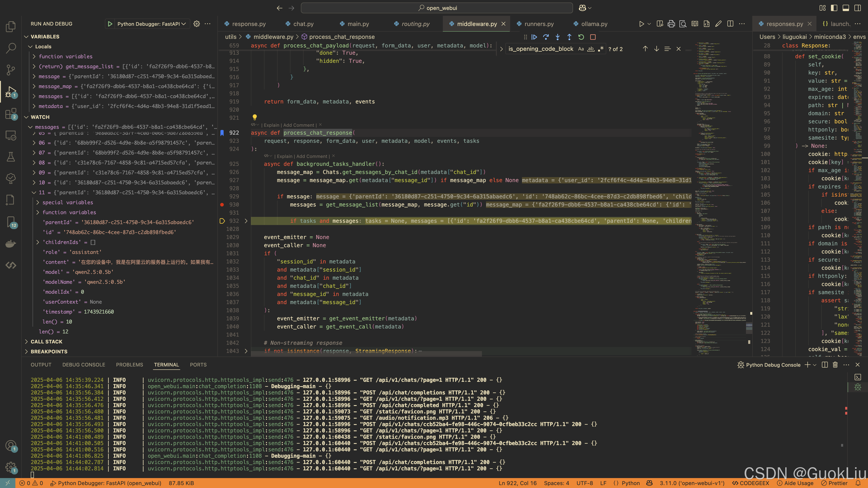Image resolution: width=868 pixels, height=488 pixels.
Task: Toggle the breakpoint on line 930
Action: [222, 205]
